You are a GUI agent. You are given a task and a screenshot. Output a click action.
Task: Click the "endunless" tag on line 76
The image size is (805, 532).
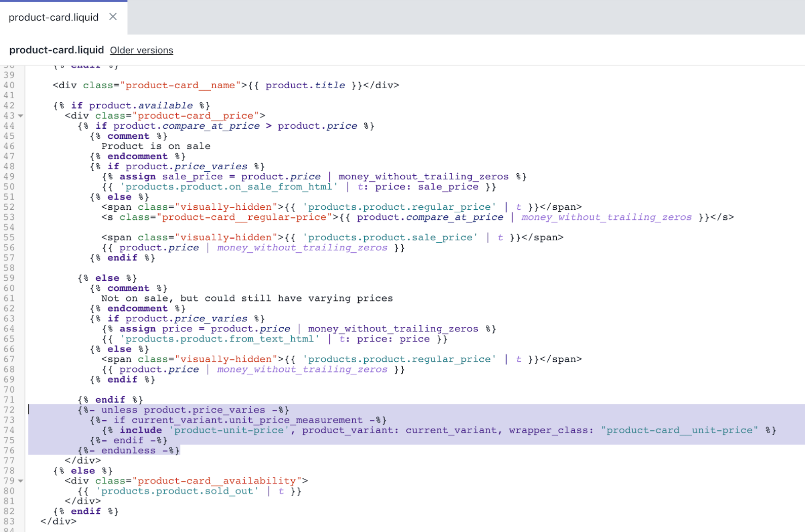128,450
